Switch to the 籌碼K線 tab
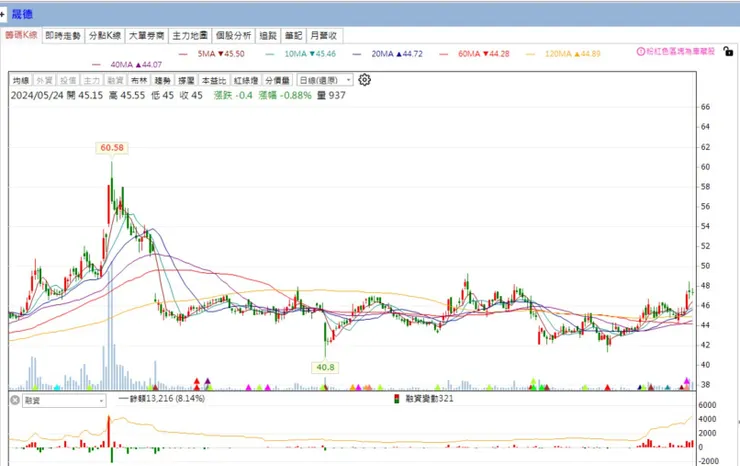Image resolution: width=740 pixels, height=466 pixels. (x=22, y=35)
